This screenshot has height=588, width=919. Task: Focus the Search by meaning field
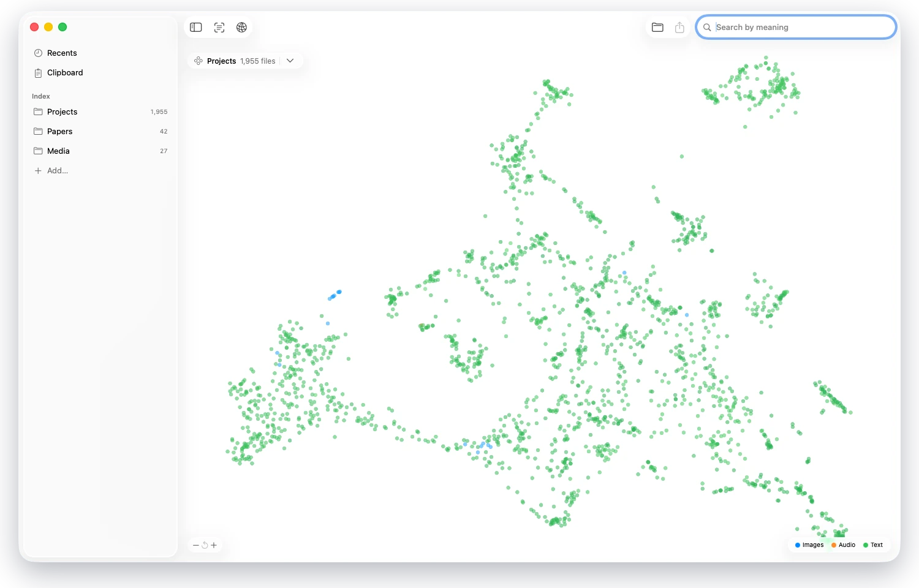(796, 27)
